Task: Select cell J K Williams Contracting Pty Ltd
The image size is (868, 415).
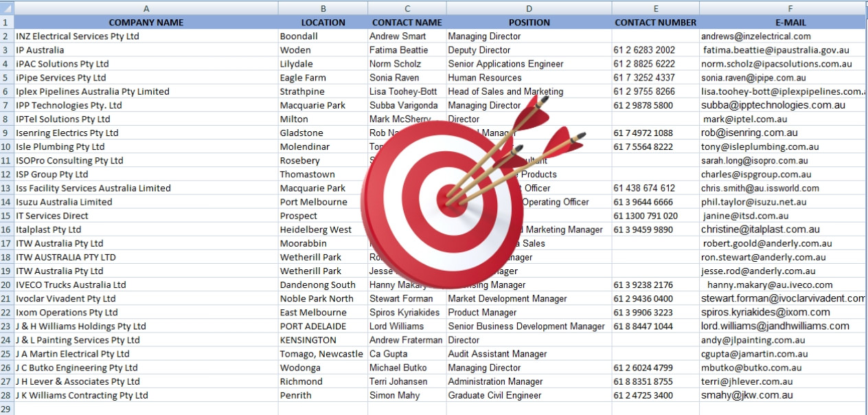Action: pos(146,395)
